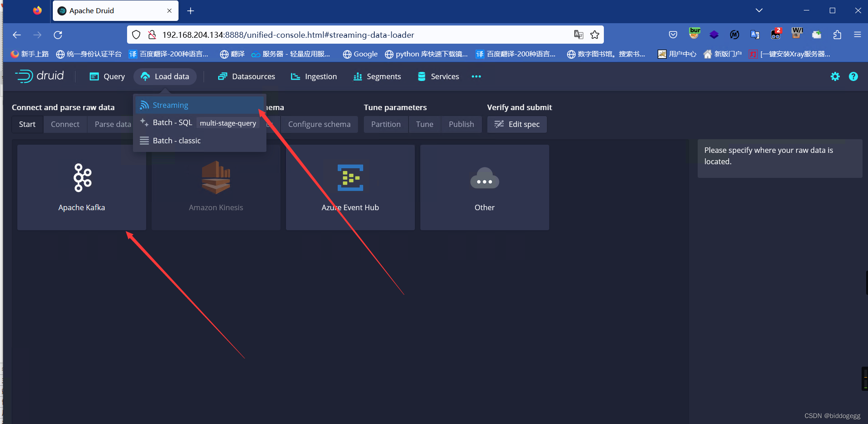The image size is (868, 424).
Task: Select the Publish step tab
Action: [461, 124]
